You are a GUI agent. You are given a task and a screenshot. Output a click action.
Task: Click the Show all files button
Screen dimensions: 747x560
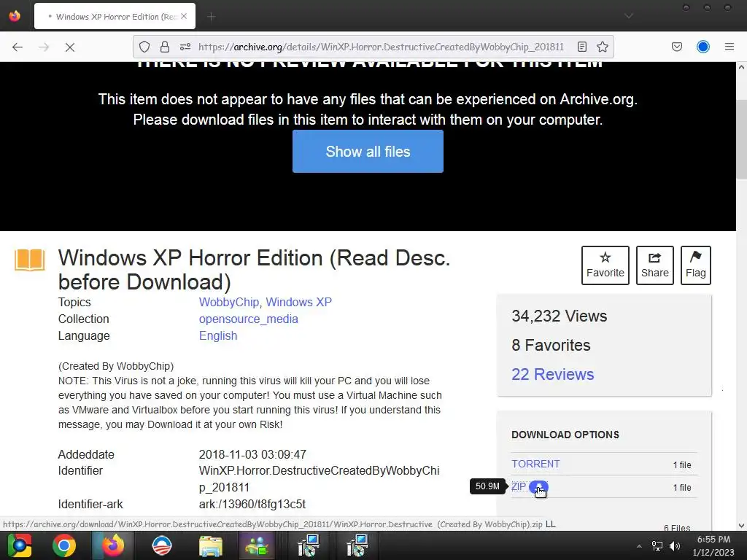click(368, 152)
